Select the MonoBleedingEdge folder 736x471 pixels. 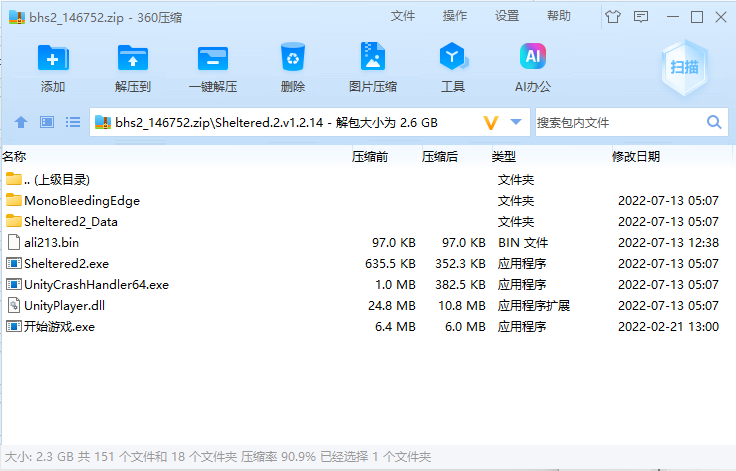(x=367, y=201)
